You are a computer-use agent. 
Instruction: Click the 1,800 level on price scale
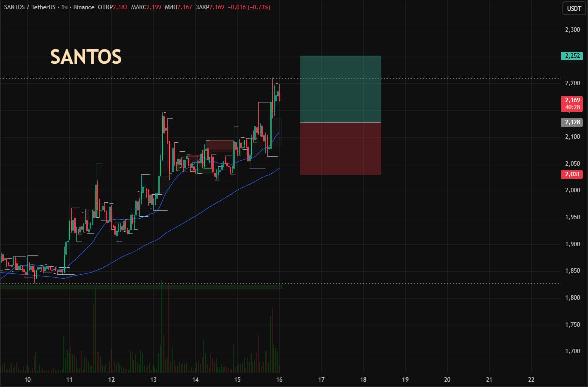pos(572,298)
